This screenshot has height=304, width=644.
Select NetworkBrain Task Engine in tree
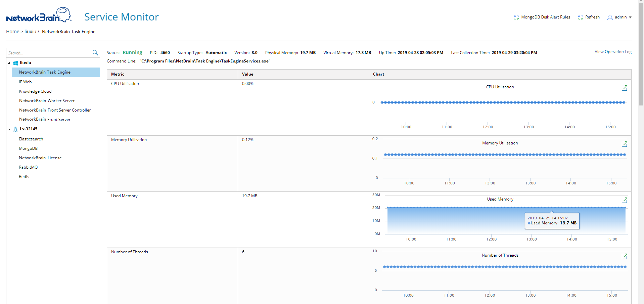(x=56, y=72)
